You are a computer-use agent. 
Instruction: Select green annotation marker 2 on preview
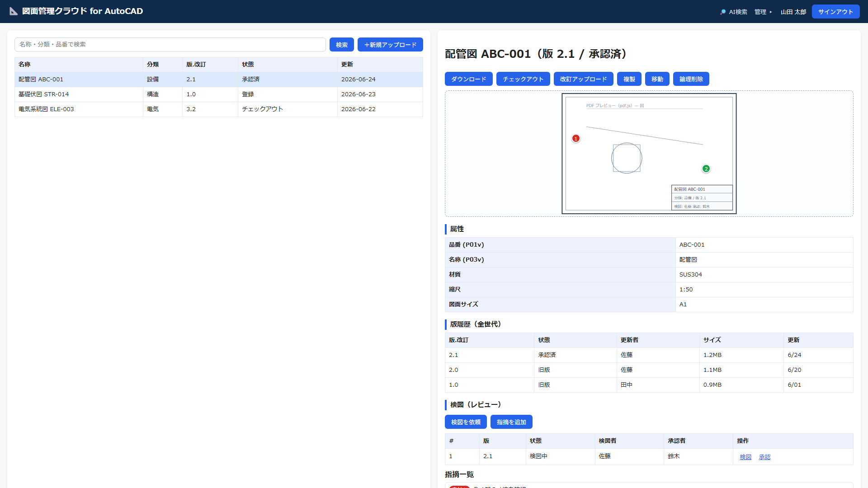(706, 169)
